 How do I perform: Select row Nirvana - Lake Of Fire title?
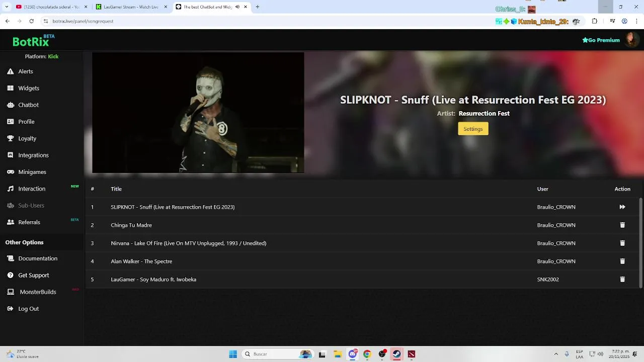(189, 243)
